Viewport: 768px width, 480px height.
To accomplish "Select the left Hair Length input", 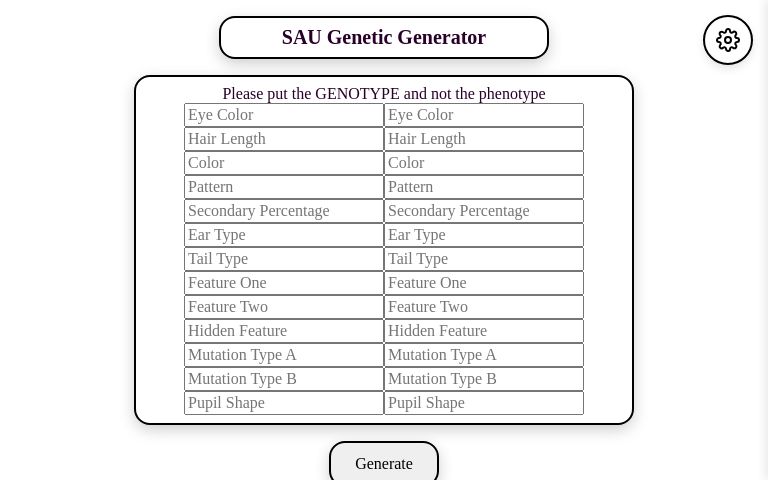I will pos(284,139).
